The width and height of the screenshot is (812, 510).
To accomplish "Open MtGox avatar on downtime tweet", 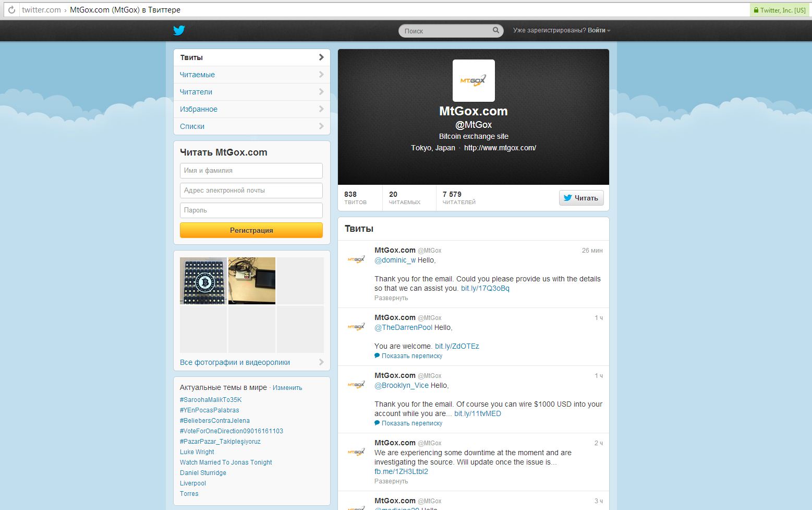I will pos(356,452).
